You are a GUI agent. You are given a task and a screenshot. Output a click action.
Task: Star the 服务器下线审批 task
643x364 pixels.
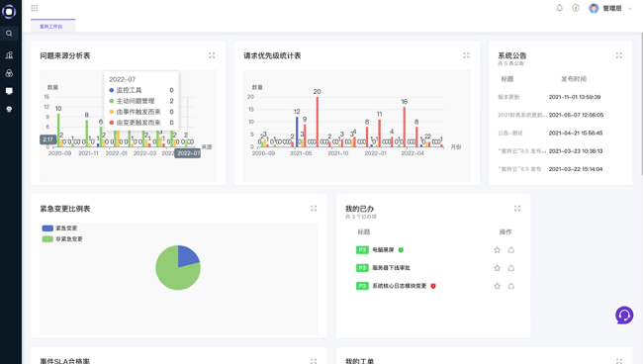(x=497, y=268)
